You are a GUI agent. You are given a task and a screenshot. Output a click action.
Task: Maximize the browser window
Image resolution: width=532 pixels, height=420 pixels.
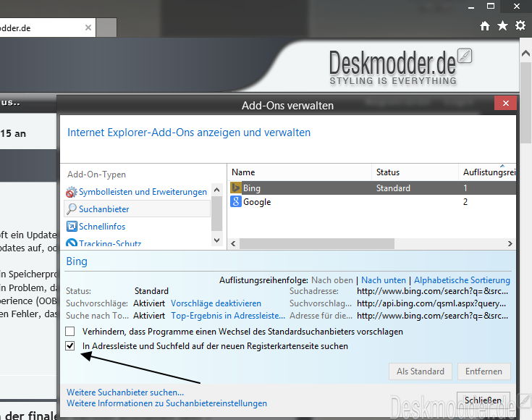point(491,6)
